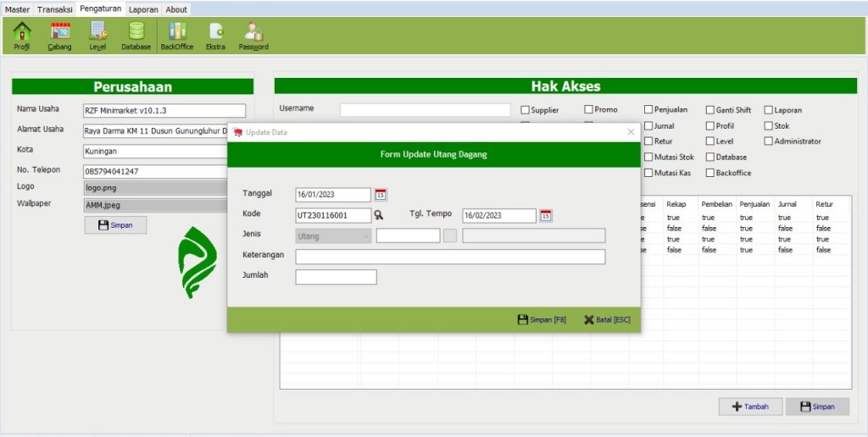Tick the Backoffice access checkbox
Screen dimensions: 868x437
tap(710, 173)
